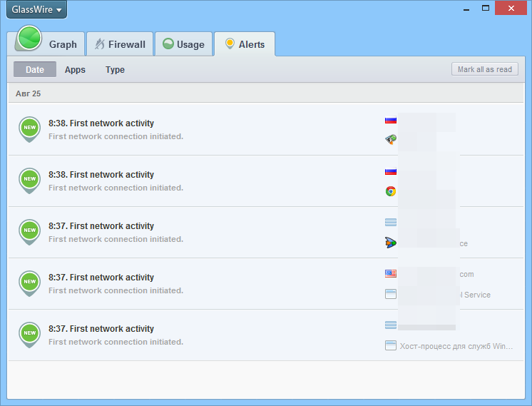This screenshot has height=406, width=532.
Task: Click window icon next to Хост-процесс
Action: tap(391, 345)
